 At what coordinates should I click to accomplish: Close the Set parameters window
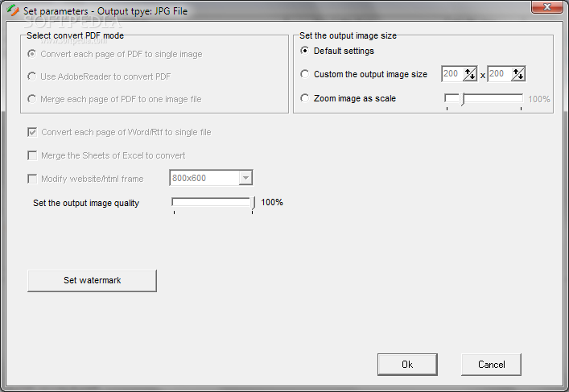coord(547,7)
